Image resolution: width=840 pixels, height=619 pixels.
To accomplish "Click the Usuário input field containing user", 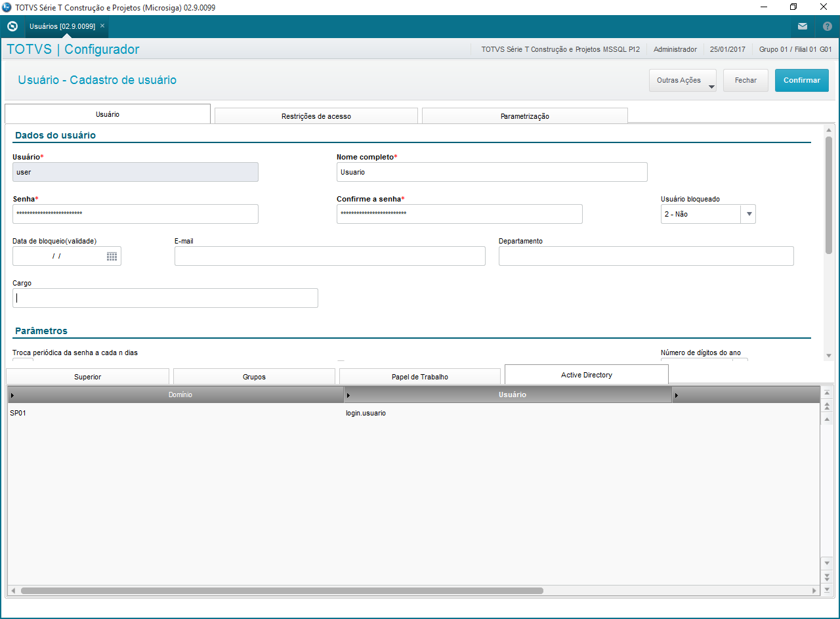I will 135,172.
